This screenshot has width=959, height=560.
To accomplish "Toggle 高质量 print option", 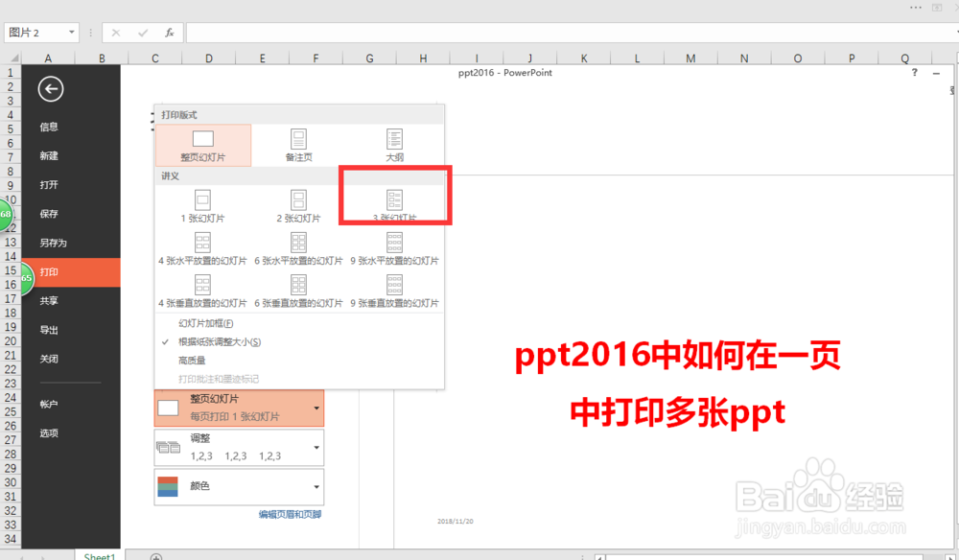I will [x=192, y=361].
